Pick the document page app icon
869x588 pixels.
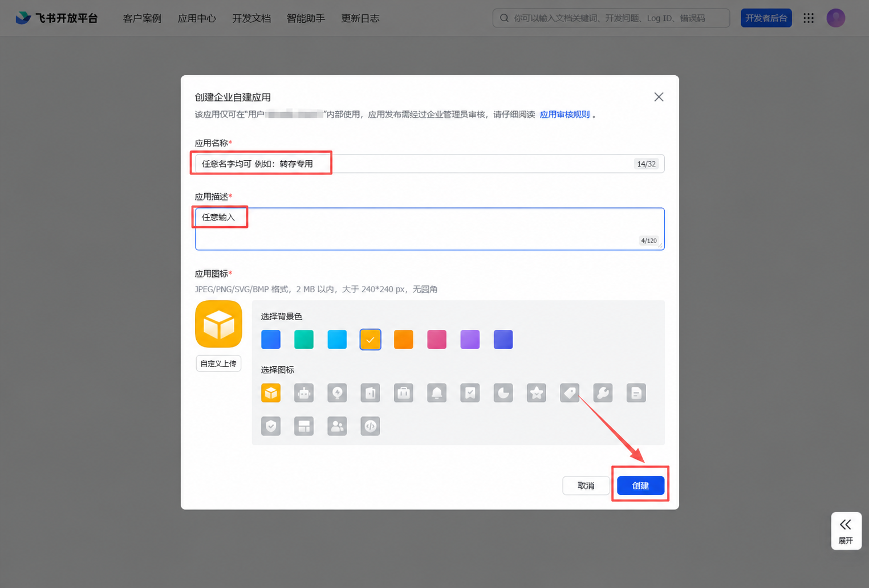point(636,393)
